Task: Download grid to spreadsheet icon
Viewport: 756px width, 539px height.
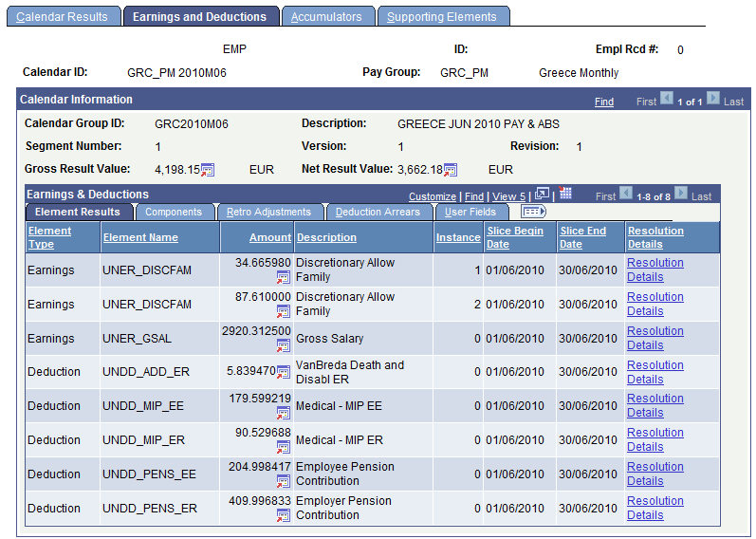Action: pyautogui.click(x=565, y=194)
